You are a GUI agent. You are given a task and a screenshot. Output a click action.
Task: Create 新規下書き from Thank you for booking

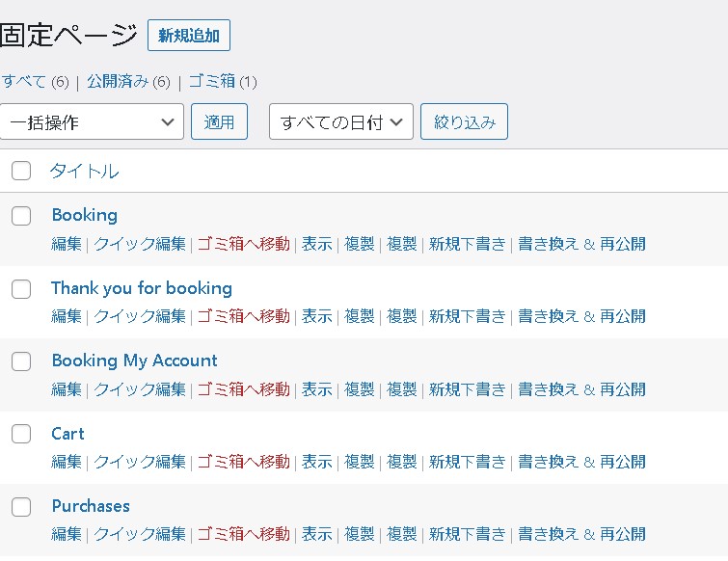tap(467, 316)
